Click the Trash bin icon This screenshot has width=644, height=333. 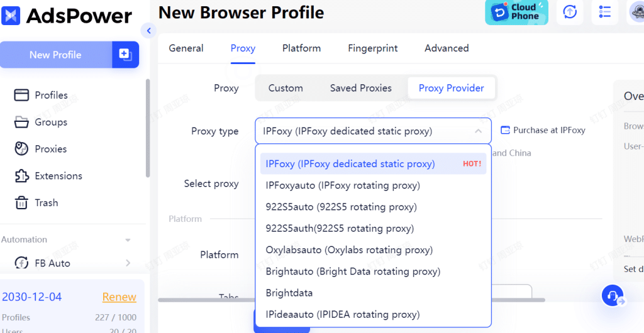[x=21, y=202]
